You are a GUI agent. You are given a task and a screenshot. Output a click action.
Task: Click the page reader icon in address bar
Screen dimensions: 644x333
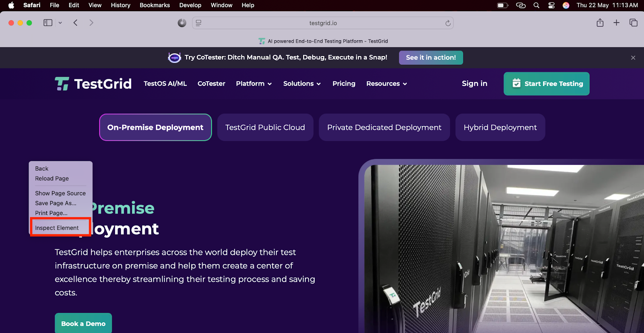click(x=198, y=23)
